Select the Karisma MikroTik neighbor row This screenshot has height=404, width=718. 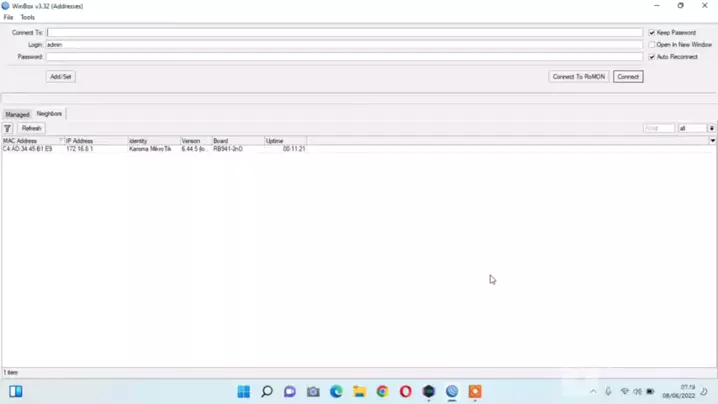coord(150,149)
